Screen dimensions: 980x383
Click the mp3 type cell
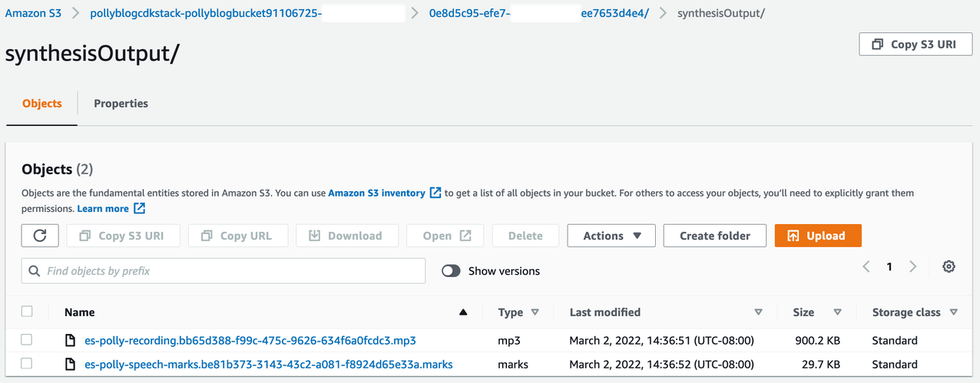coord(510,340)
